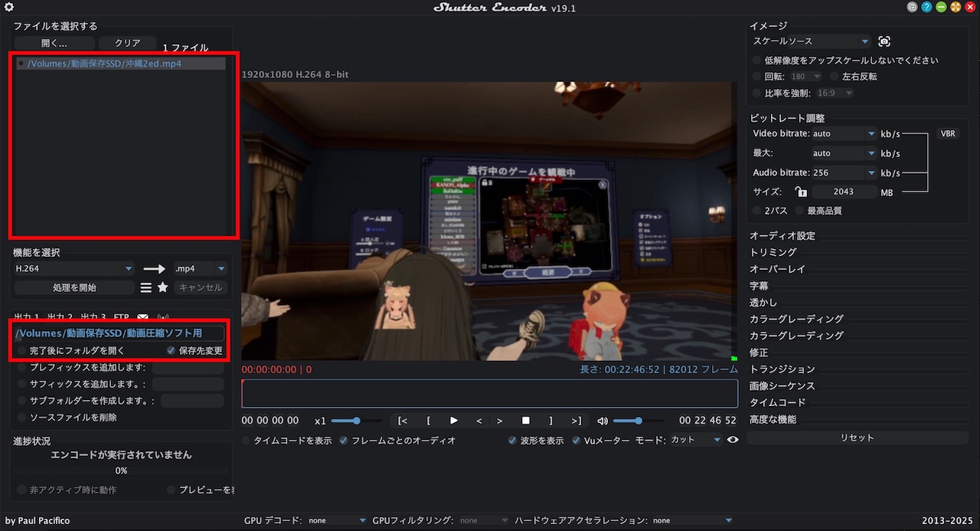Viewport: 980px width, 531px height.
Task: Open the 最大 bitrate dropdown
Action: click(844, 153)
